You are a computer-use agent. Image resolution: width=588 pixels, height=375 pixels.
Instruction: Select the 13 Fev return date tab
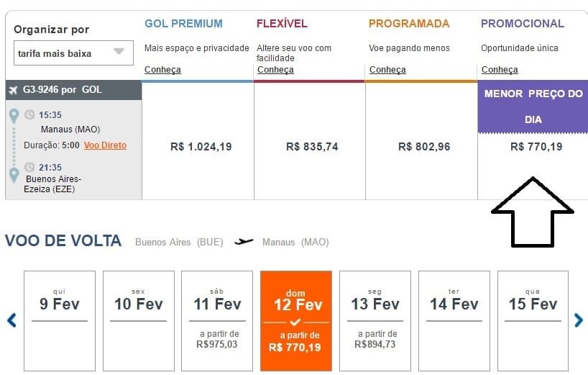pyautogui.click(x=375, y=321)
